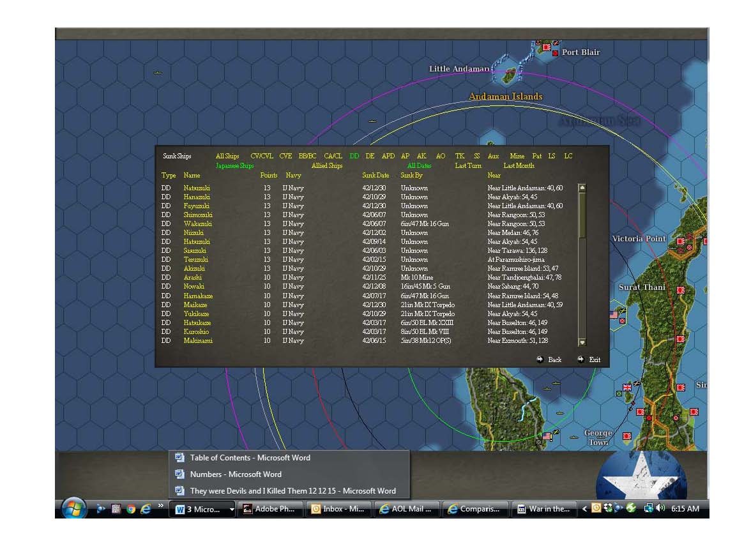Select All Dates filter
The image size is (751, 560).
[419, 166]
